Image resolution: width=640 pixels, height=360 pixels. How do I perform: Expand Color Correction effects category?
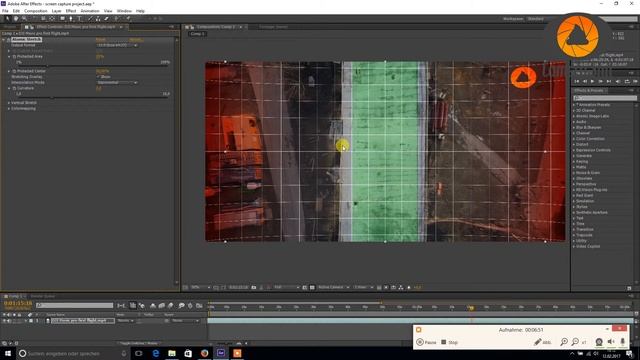pyautogui.click(x=573, y=139)
